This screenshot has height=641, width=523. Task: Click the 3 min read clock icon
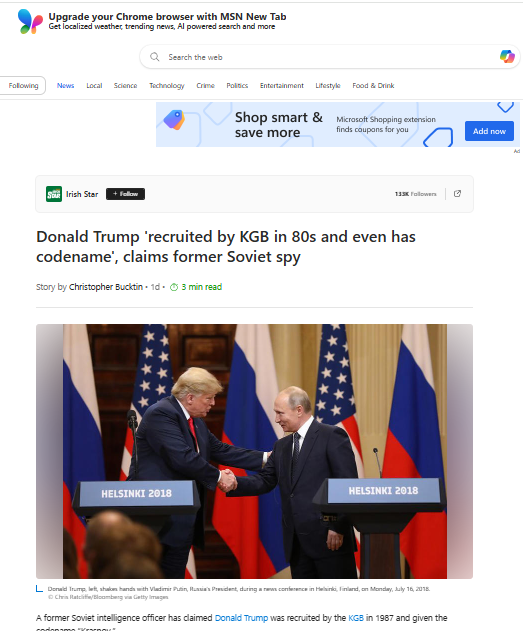coord(174,287)
